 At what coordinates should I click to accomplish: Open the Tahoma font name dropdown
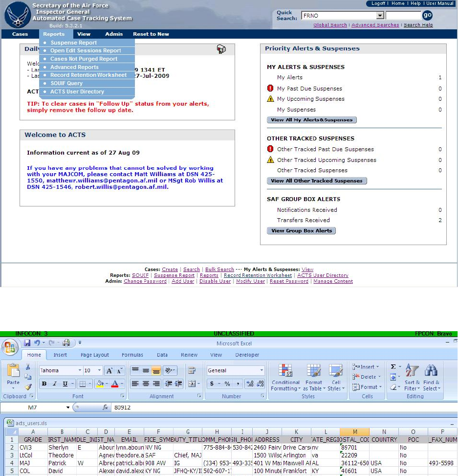[80, 370]
